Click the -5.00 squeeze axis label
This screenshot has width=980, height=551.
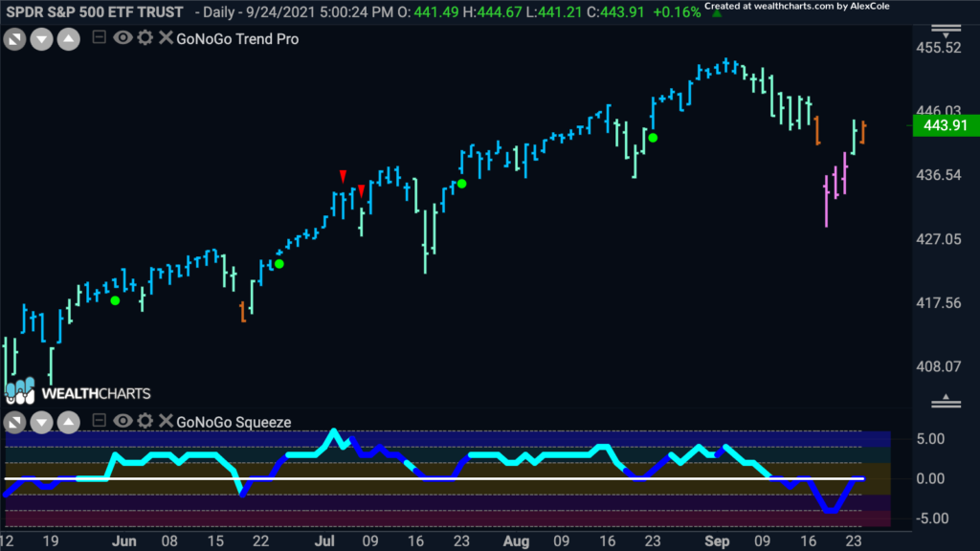pos(931,518)
